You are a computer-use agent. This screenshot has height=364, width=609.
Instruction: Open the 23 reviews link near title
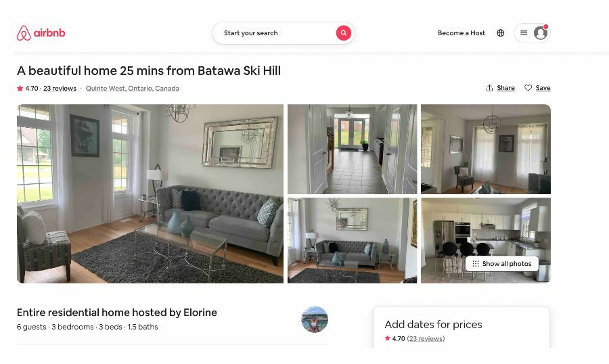click(x=60, y=88)
